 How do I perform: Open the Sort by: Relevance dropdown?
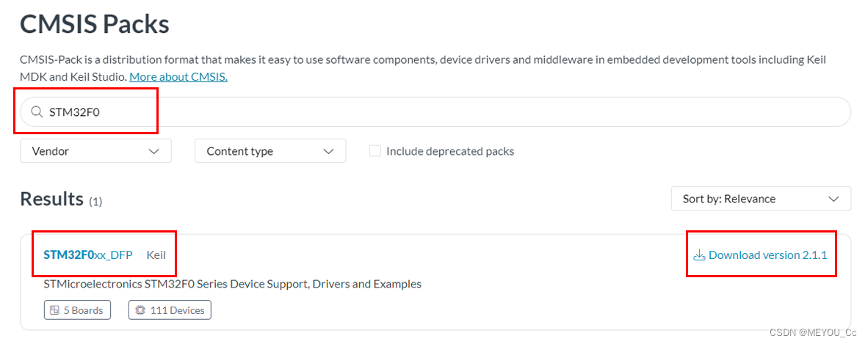tap(761, 199)
